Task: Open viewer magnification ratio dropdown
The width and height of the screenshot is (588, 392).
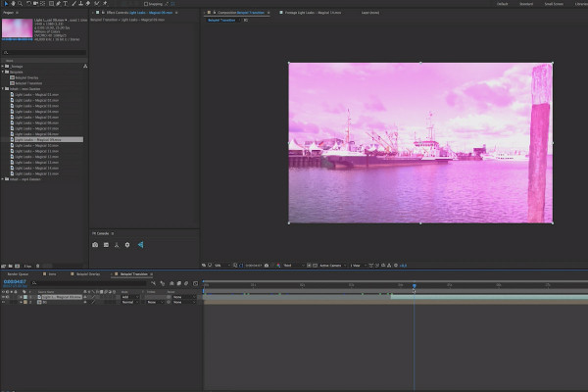Action: tap(222, 266)
